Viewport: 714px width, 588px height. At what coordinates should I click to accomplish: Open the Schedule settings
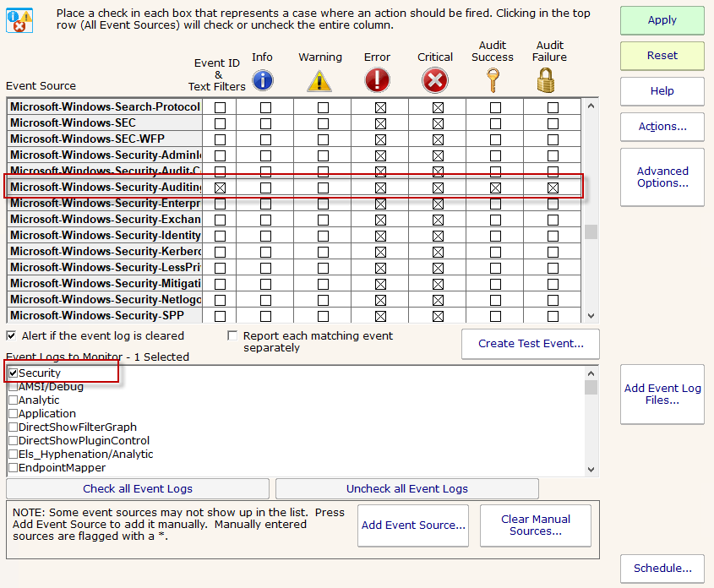pyautogui.click(x=662, y=569)
